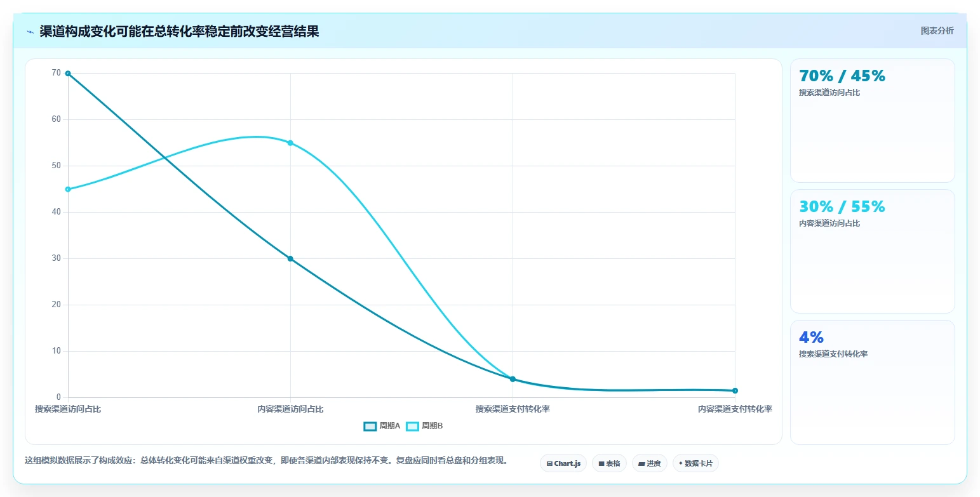Click the 内容渠道支付转化率 x-axis label
980x497 pixels.
point(735,409)
